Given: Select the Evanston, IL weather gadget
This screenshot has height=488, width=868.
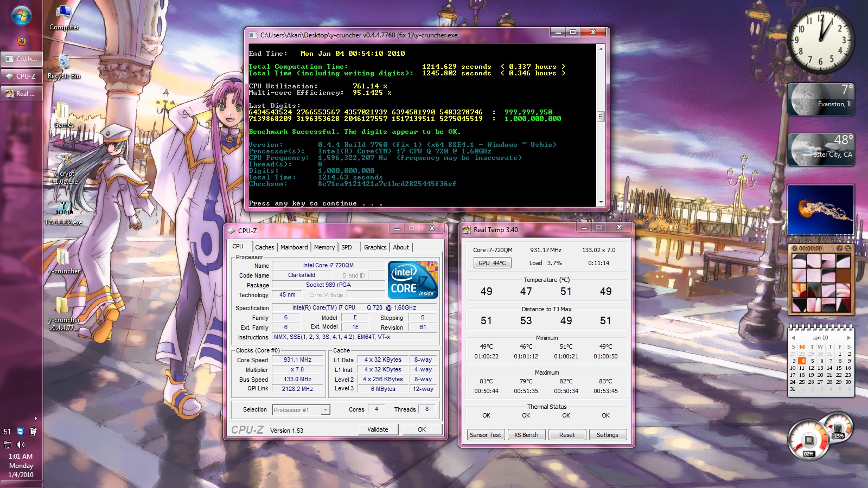Looking at the screenshot, I should [x=821, y=99].
